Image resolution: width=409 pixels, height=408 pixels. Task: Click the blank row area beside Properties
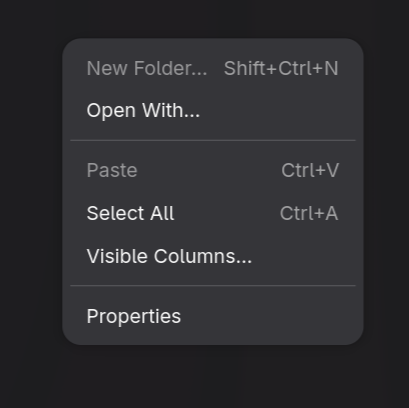pyautogui.click(x=268, y=316)
